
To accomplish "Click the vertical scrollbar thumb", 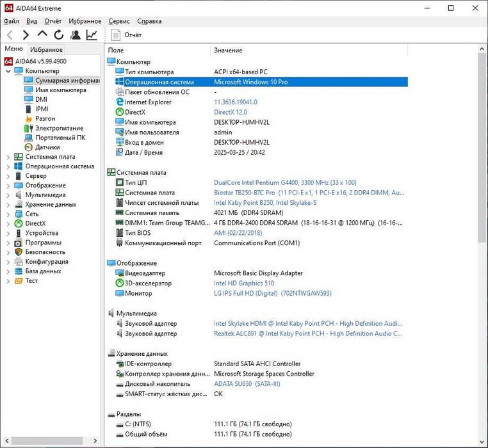I will pyautogui.click(x=482, y=148).
